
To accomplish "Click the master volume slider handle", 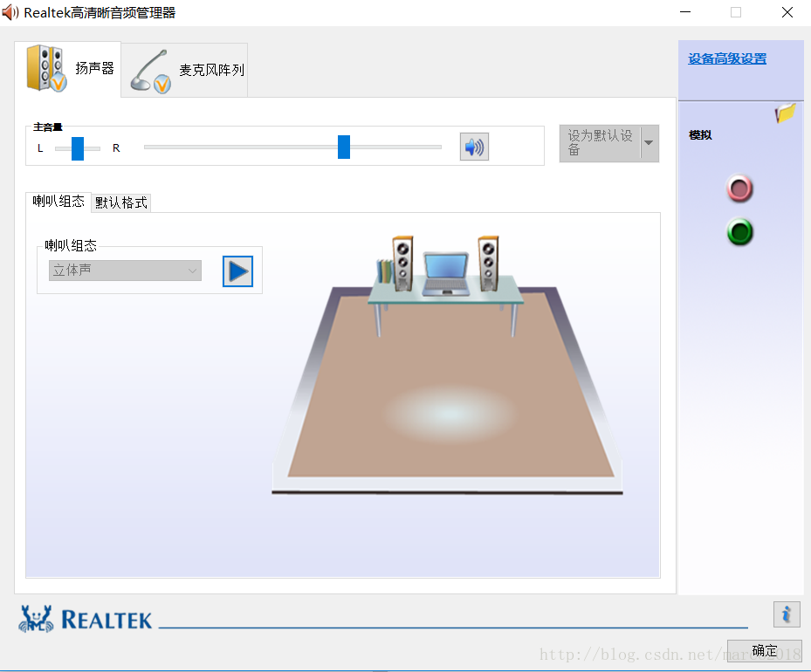I will tap(344, 147).
